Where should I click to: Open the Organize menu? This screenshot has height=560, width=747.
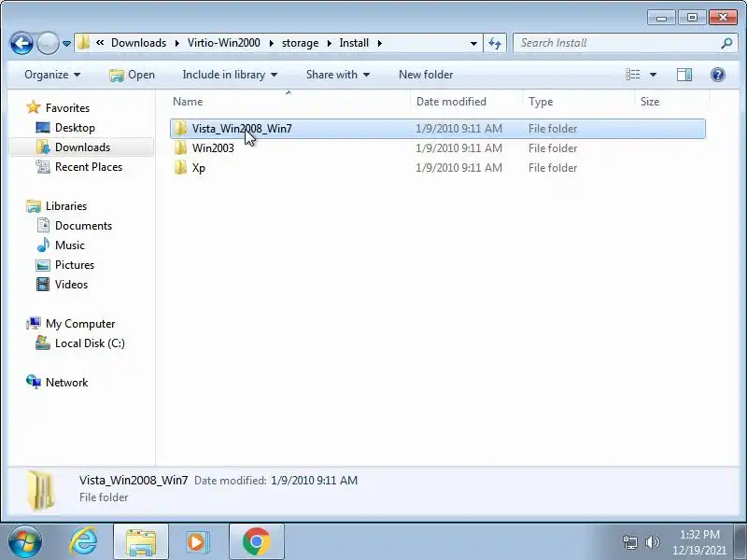coord(52,75)
